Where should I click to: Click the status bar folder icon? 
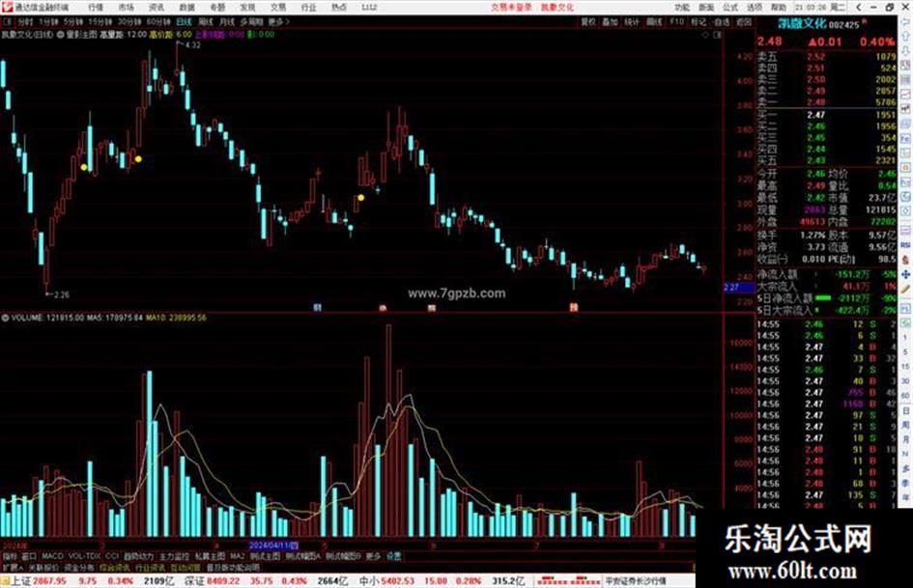click(x=5, y=581)
